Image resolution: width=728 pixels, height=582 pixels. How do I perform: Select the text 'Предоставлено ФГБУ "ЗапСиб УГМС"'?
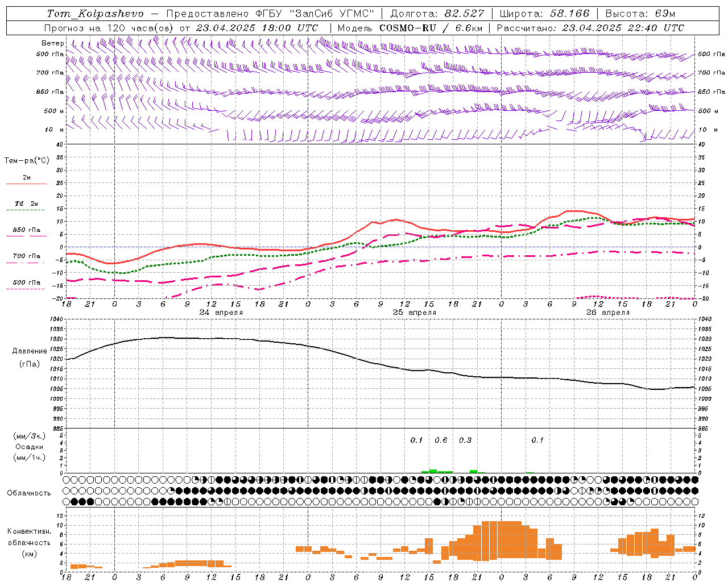point(270,14)
